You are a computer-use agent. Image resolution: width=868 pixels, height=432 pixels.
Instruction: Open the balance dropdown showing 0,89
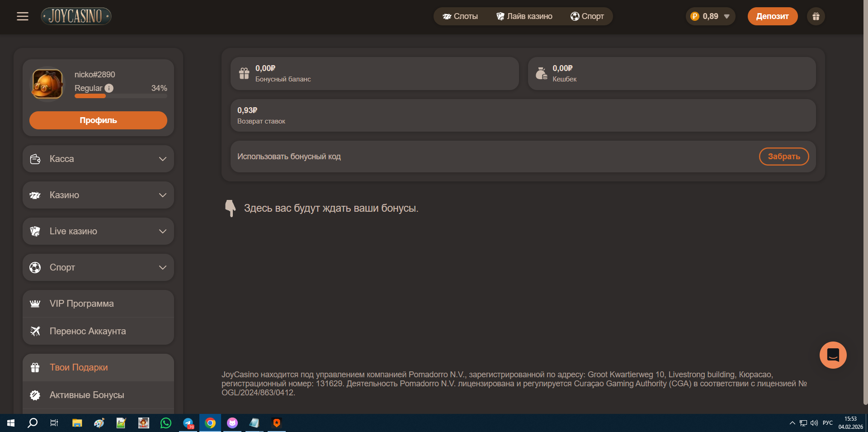point(710,16)
